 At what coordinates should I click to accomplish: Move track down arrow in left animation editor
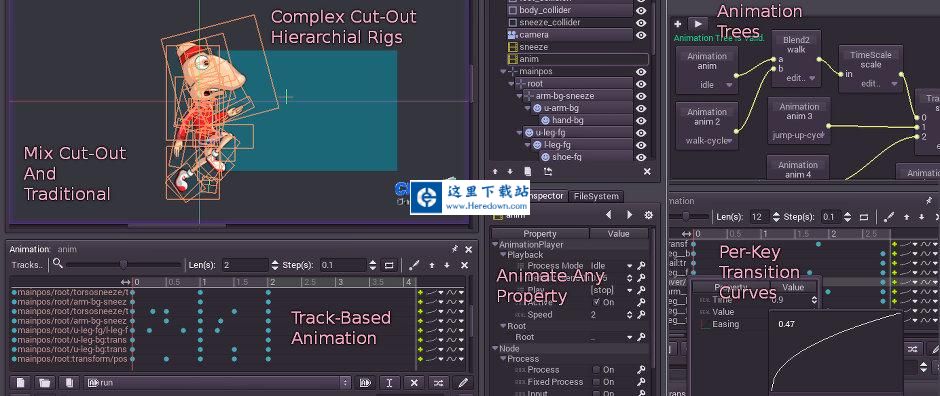click(447, 265)
